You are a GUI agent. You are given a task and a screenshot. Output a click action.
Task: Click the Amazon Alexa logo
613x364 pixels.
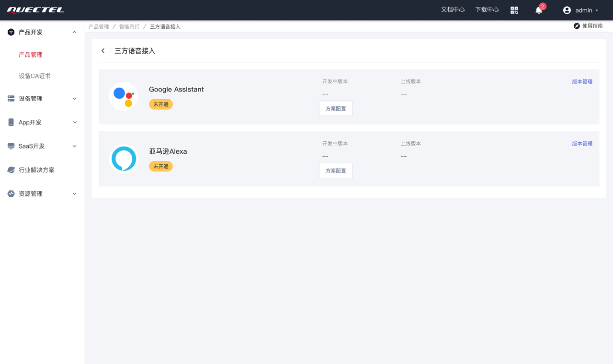(x=124, y=159)
